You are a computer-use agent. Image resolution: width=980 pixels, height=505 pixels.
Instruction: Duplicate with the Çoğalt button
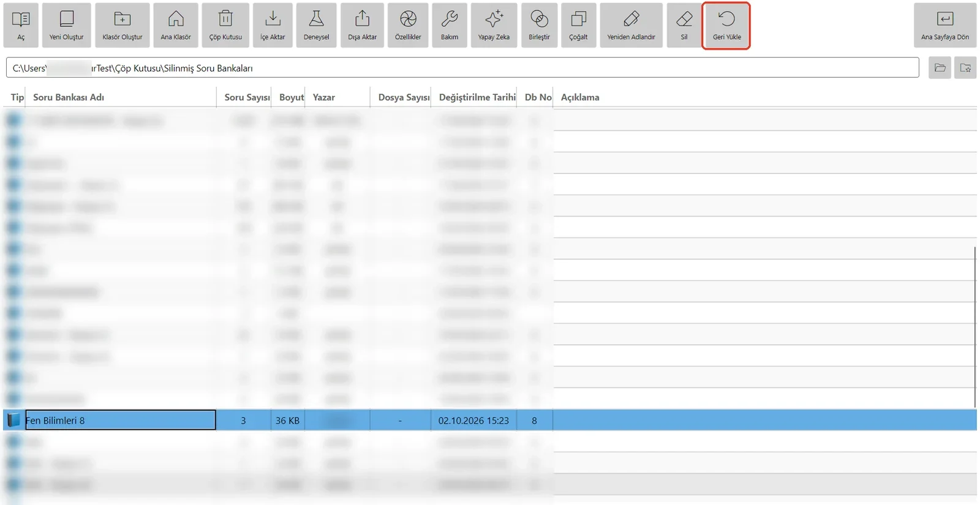578,25
